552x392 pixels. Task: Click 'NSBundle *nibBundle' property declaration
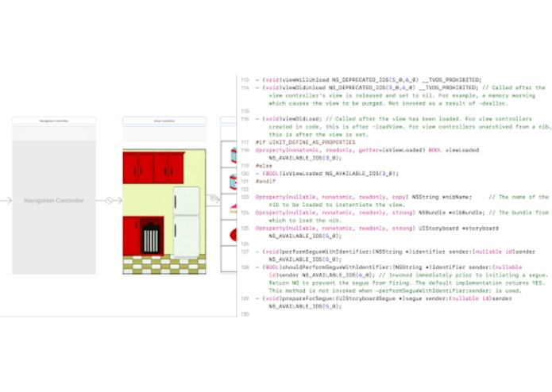(452, 213)
